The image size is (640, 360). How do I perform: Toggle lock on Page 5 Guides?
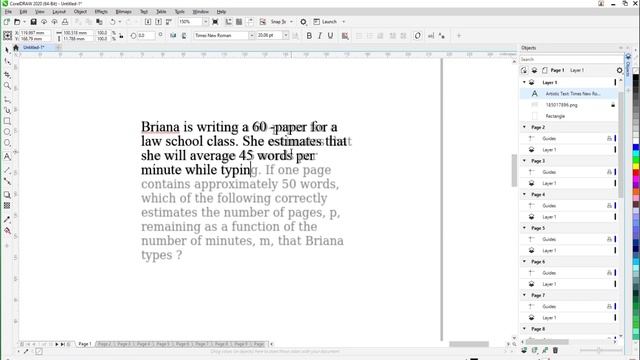pos(609,239)
